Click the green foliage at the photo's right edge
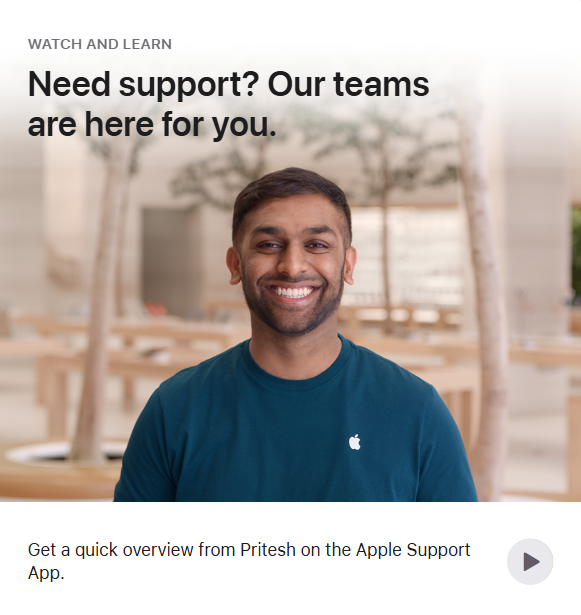Screen dimensions: 581x615 point(576,255)
